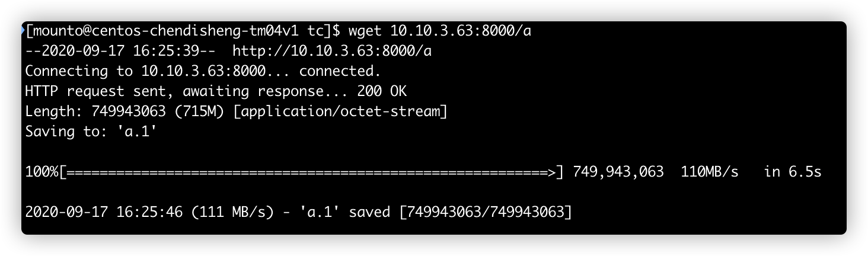Click the 100% progress indicator
Screen dimensions: 868x256
point(42,172)
